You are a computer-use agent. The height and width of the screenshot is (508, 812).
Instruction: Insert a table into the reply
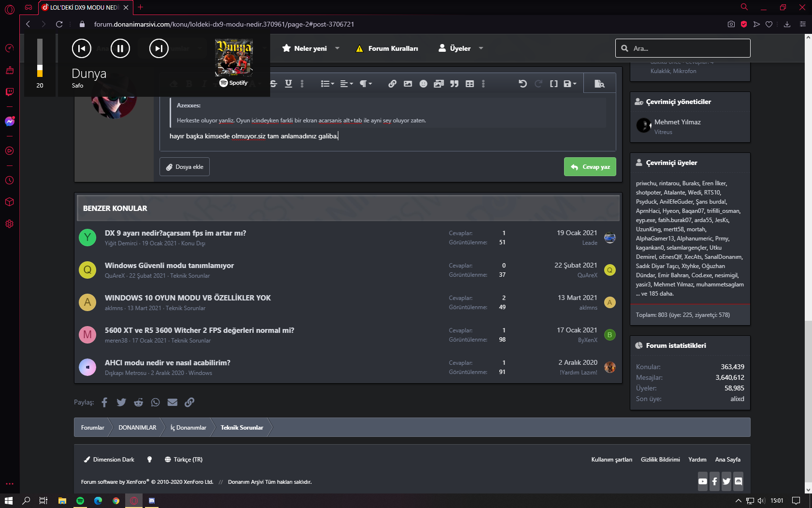tap(470, 84)
